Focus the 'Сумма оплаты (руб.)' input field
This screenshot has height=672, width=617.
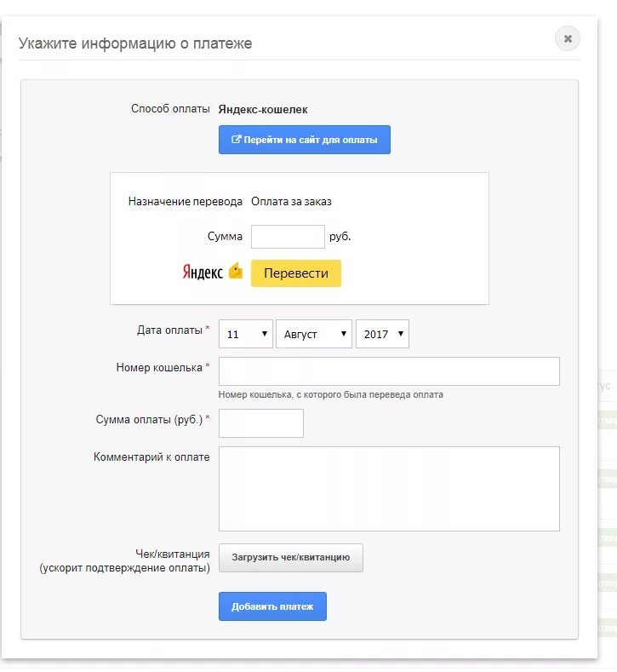(x=261, y=423)
